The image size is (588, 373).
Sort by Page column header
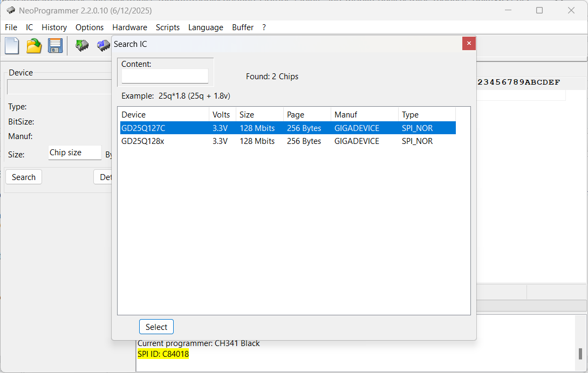(307, 114)
